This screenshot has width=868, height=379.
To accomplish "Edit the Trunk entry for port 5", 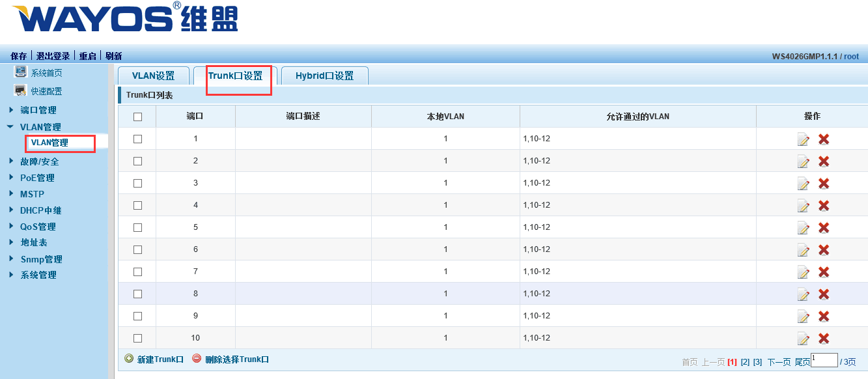I will [804, 228].
